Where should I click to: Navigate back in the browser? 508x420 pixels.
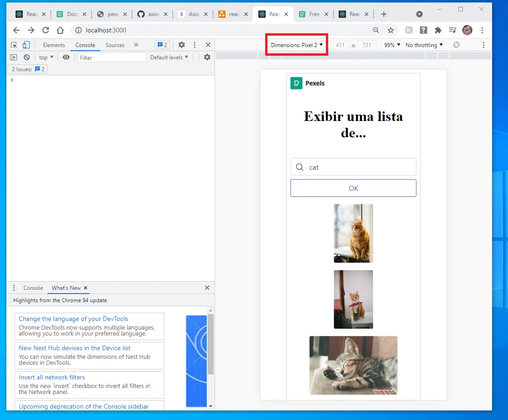coord(16,30)
